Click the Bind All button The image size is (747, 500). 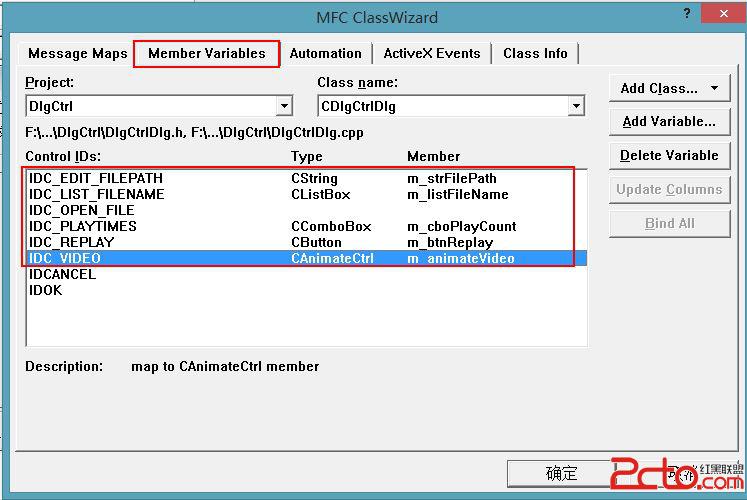point(669,223)
